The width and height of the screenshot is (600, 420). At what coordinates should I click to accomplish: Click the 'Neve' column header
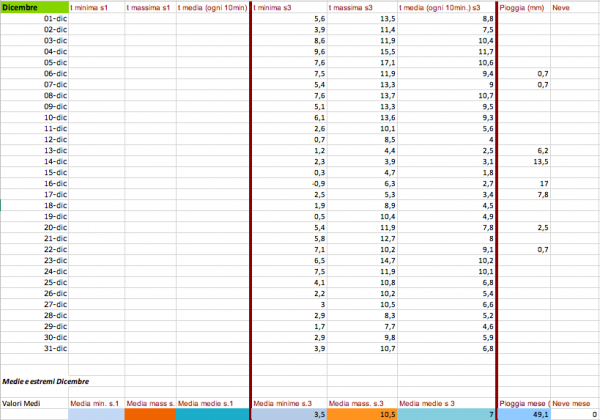575,7
